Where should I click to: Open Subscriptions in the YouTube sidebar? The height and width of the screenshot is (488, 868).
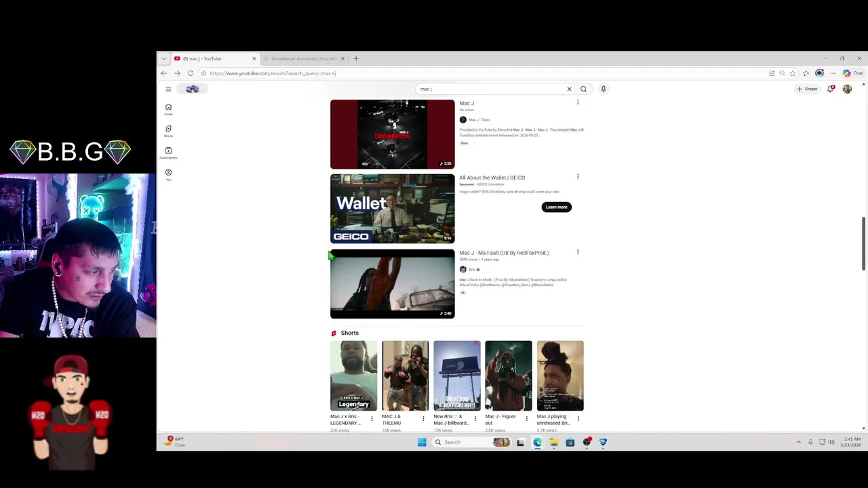(168, 152)
